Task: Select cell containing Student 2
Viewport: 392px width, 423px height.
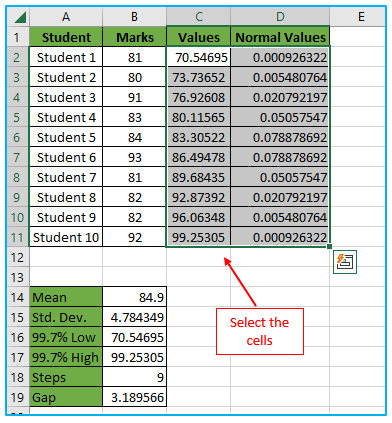Action: (66, 77)
